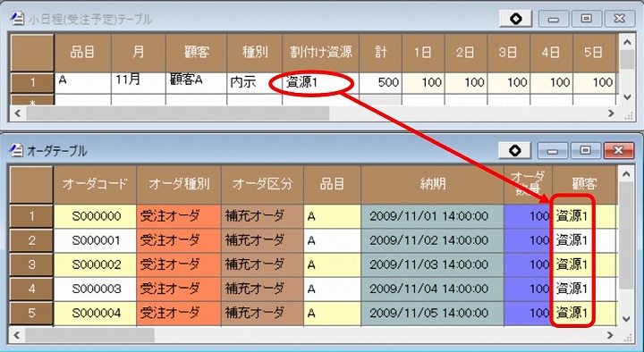This screenshot has width=644, height=352.
Task: Select the 計 column header
Action: click(381, 53)
